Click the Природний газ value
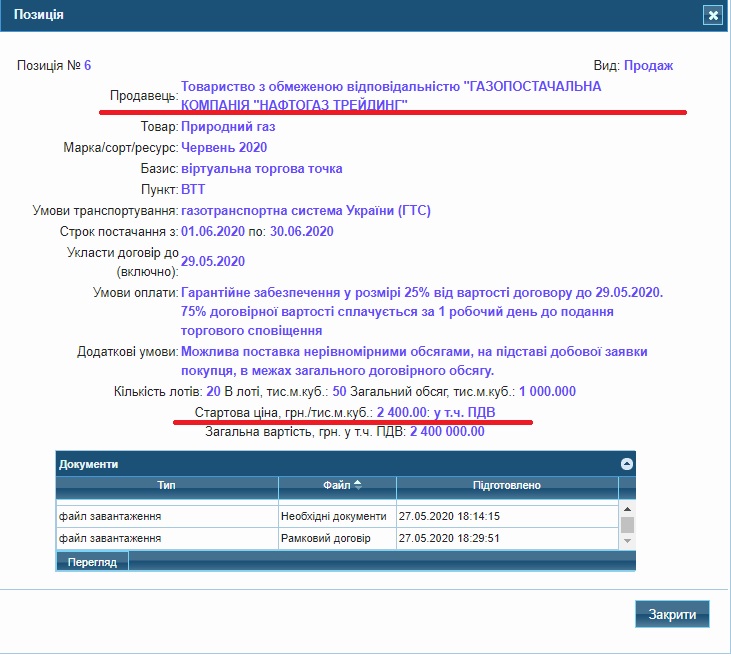The height and width of the screenshot is (657, 731). (x=228, y=127)
